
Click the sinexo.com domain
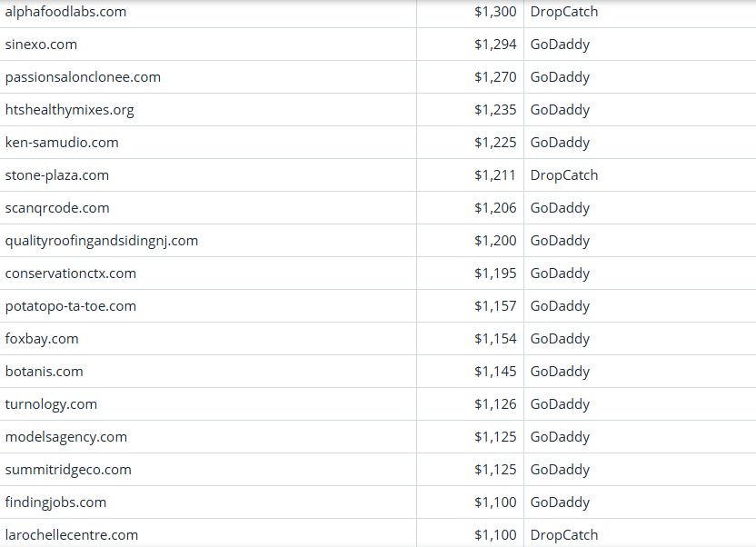[x=41, y=45]
